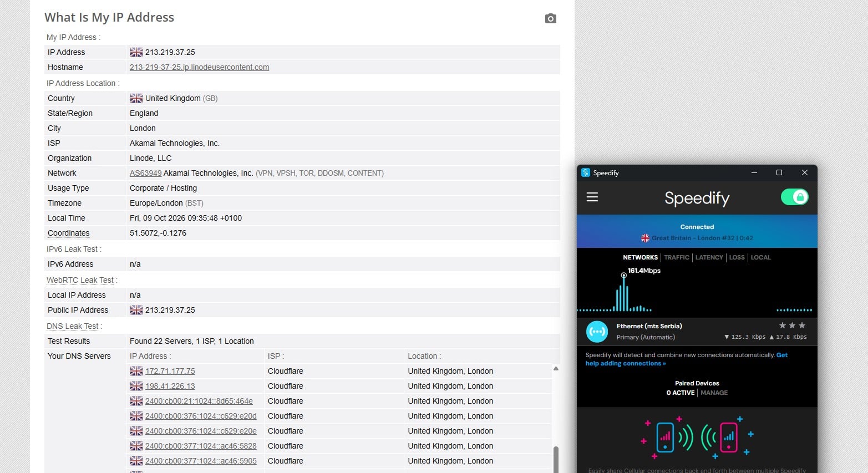Click the camera screenshot icon
The height and width of the screenshot is (473, 868).
[x=550, y=19]
